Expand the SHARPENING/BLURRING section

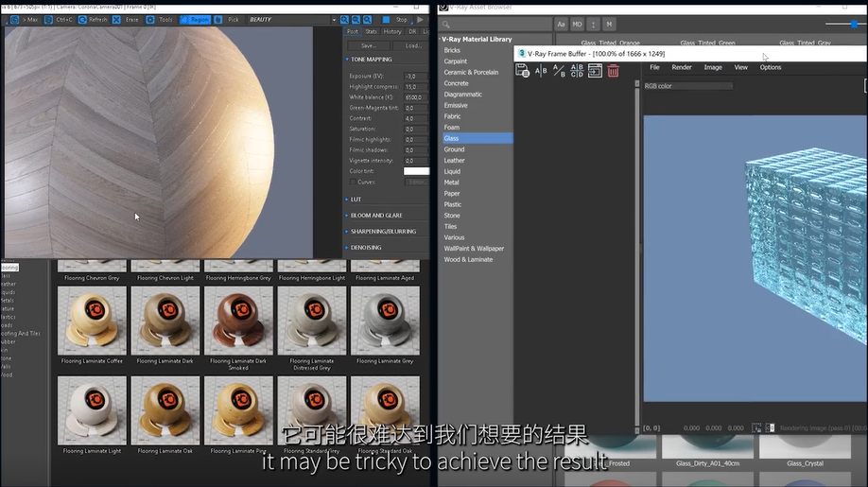pyautogui.click(x=347, y=232)
